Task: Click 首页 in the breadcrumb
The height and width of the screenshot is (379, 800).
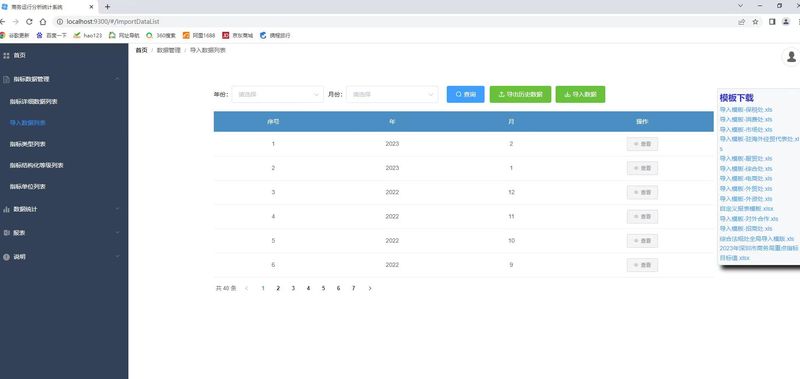Action: click(x=141, y=50)
